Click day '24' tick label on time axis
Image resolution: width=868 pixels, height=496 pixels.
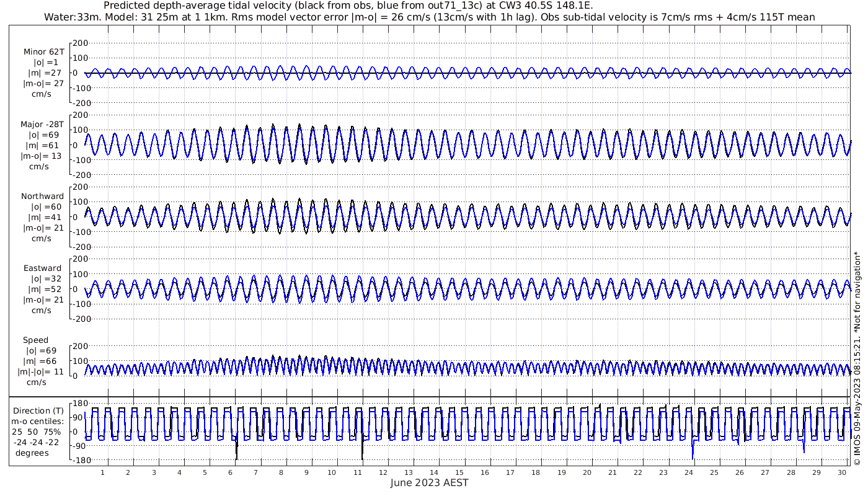click(689, 472)
